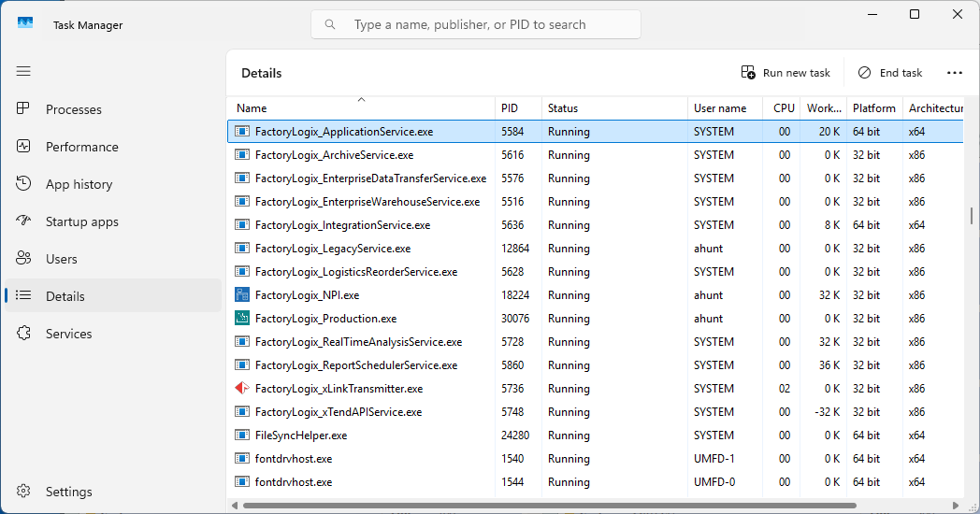Screen dimensions: 980x514
Task: Open the App history page
Action: 113,184
